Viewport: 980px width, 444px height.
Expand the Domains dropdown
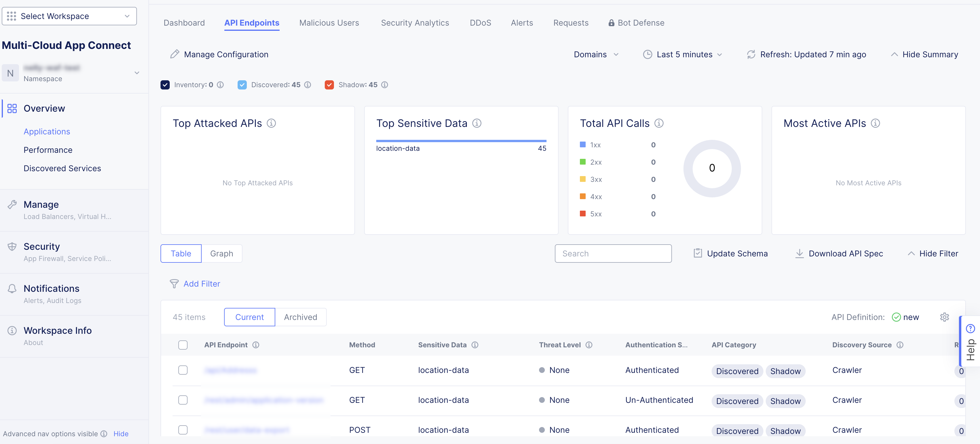[x=596, y=54]
